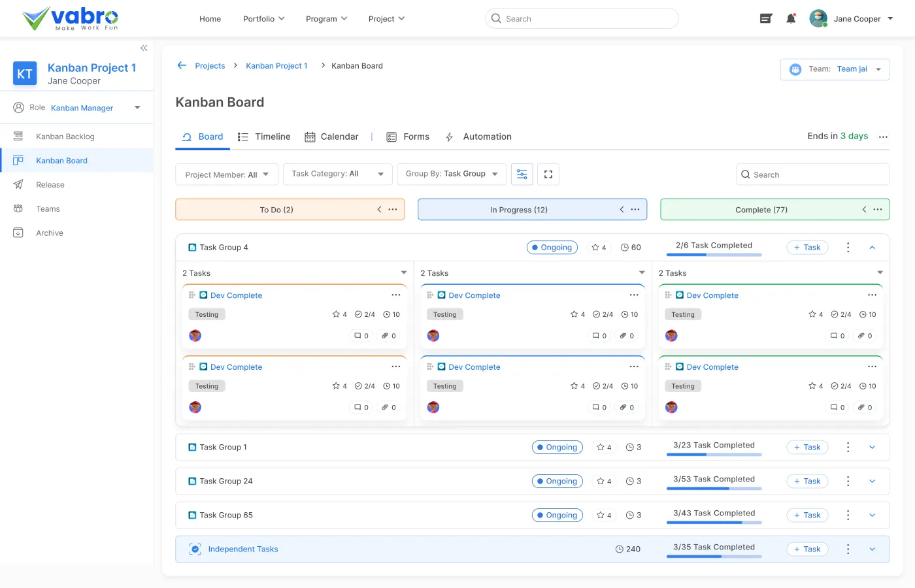
Task: Switch to the Timeline tab
Action: pos(264,137)
